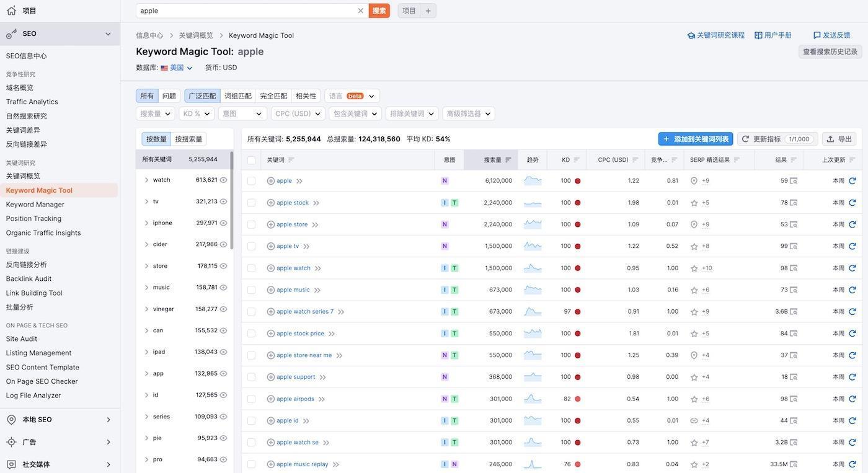Open the language beta dropdown
The width and height of the screenshot is (868, 473).
pyautogui.click(x=352, y=96)
